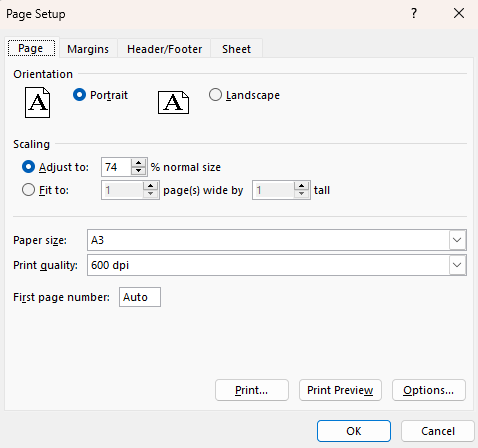Image resolution: width=478 pixels, height=448 pixels.
Task: Switch to the Margins tab
Action: pos(88,49)
